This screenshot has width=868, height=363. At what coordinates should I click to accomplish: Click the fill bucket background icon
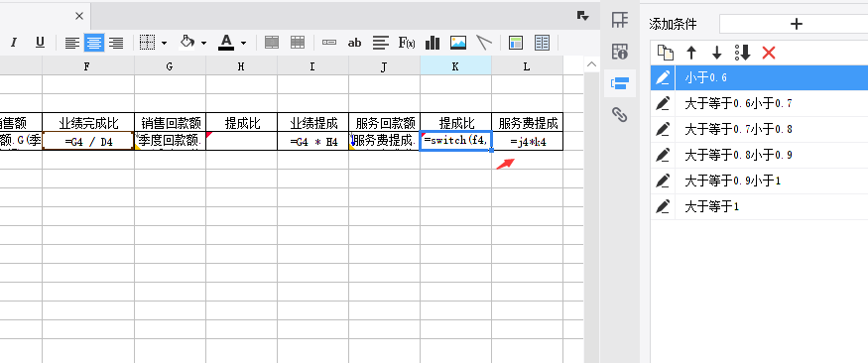(x=187, y=42)
